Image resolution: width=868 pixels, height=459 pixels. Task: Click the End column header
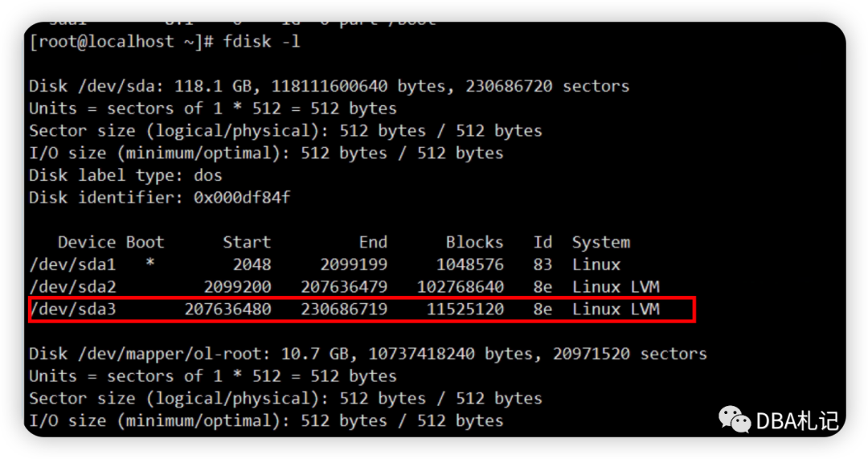coord(373,242)
